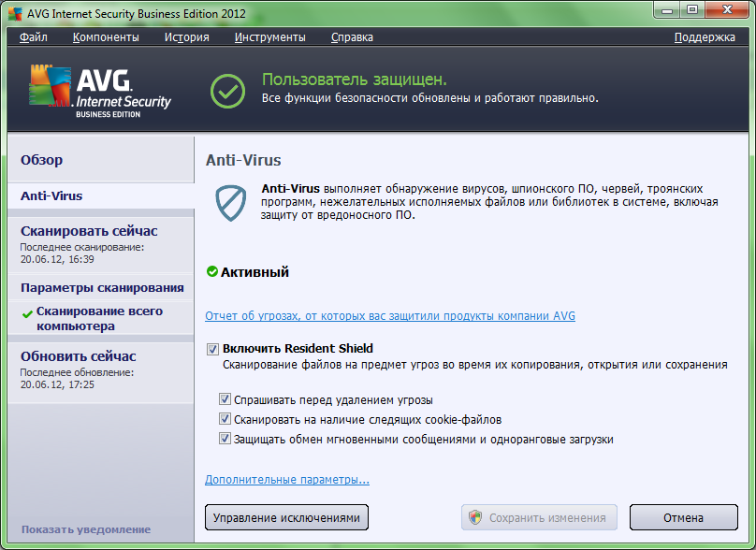This screenshot has width=756, height=550.
Task: Click Управление исключениями button
Action: pyautogui.click(x=286, y=517)
